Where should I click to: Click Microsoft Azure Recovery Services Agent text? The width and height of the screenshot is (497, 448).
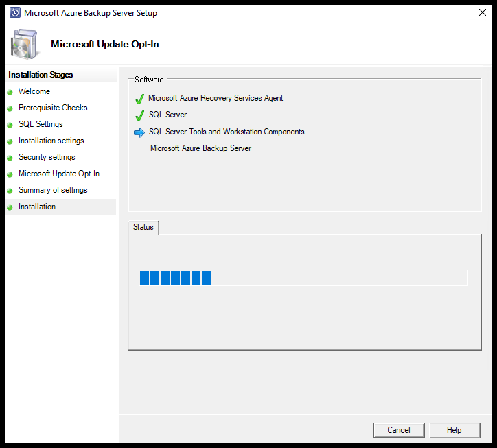point(216,98)
